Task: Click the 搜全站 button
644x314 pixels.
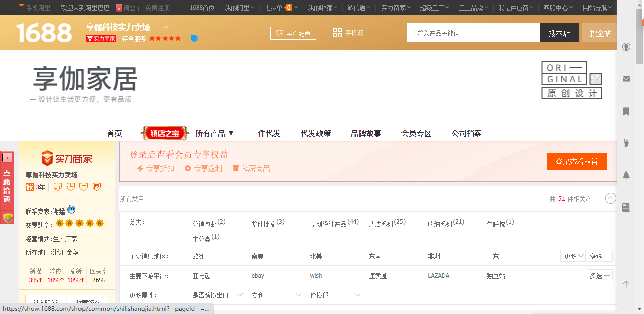Action: (x=600, y=33)
